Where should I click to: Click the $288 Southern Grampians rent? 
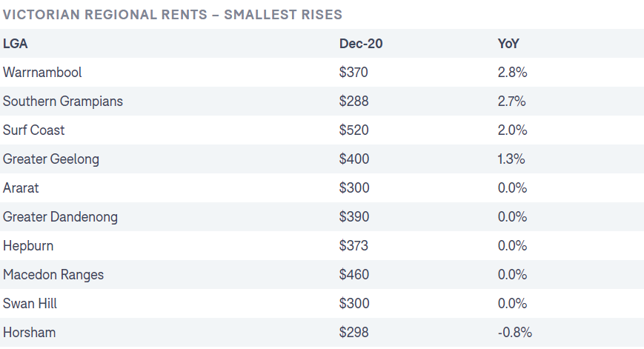tap(353, 102)
